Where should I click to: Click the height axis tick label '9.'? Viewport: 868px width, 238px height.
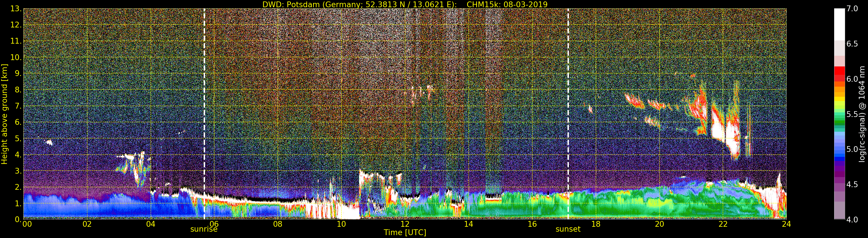(18, 73)
